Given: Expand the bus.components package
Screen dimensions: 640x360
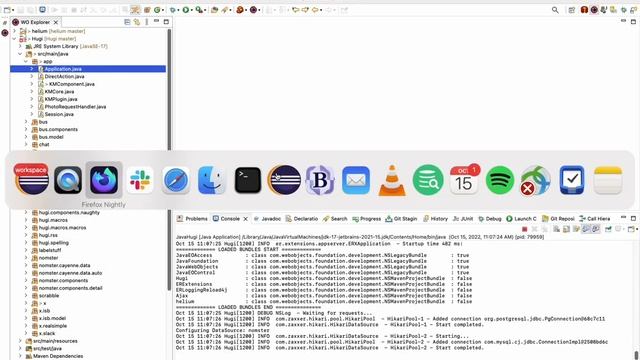Looking at the screenshot, I should click(x=26, y=129).
